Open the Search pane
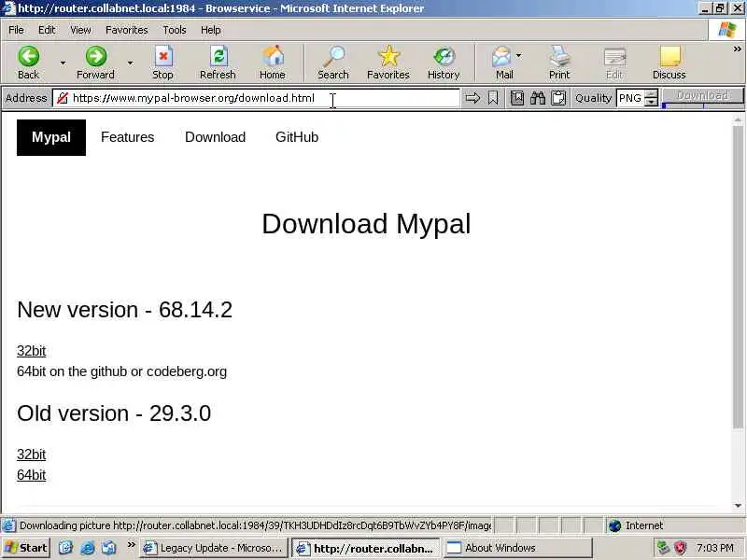The height and width of the screenshot is (560, 747). pyautogui.click(x=333, y=63)
